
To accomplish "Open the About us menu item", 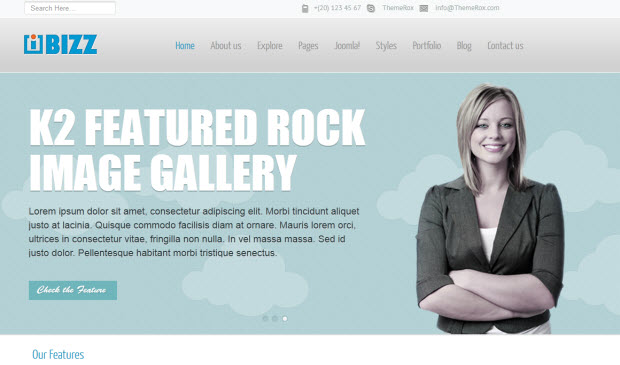I will [226, 45].
